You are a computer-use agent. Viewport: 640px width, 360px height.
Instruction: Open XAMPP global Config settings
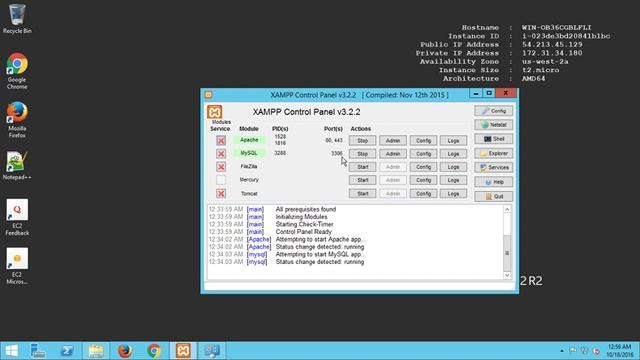(493, 111)
